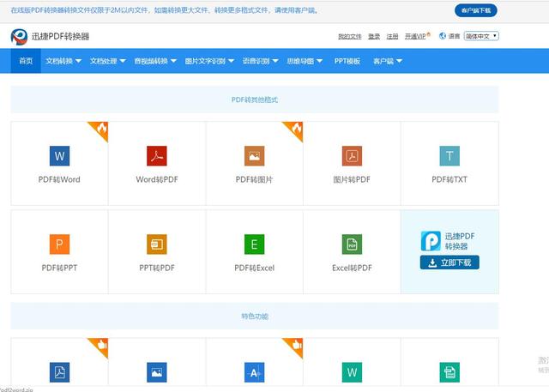This screenshot has height=392, width=549.
Task: Open teal W icon under 特色功能
Action: [x=352, y=372]
